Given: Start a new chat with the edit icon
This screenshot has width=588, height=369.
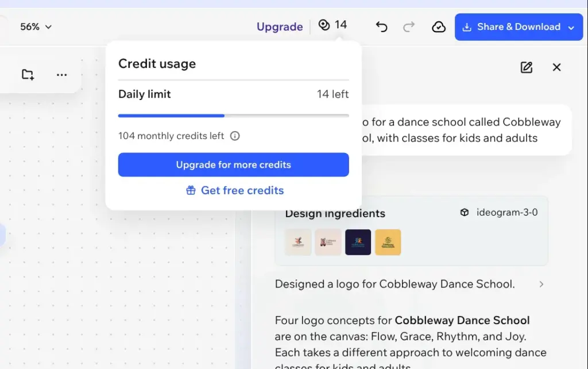Looking at the screenshot, I should 527,67.
